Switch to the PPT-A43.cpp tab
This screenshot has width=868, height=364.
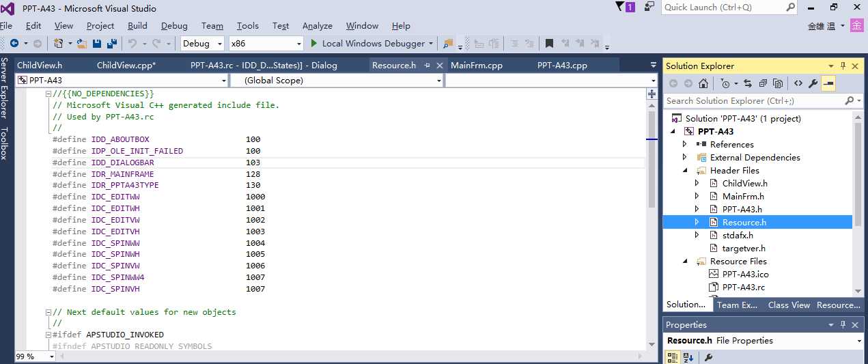[x=562, y=66]
